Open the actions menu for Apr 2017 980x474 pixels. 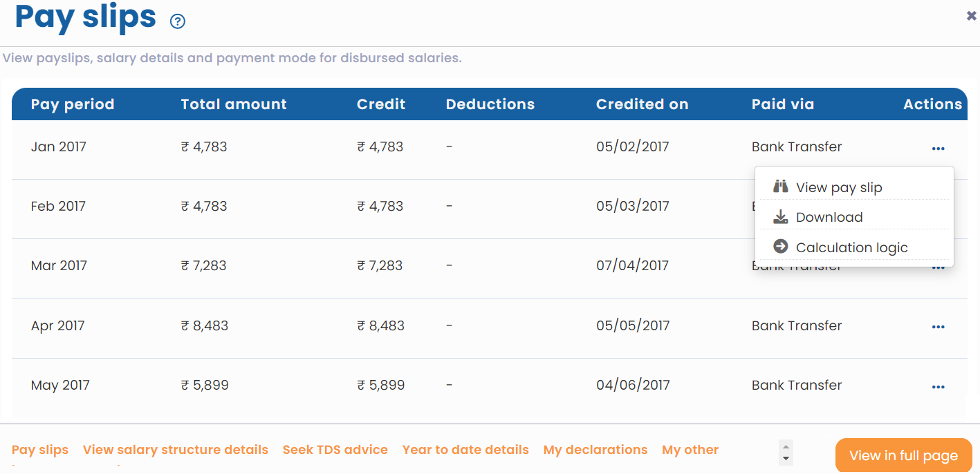tap(938, 326)
